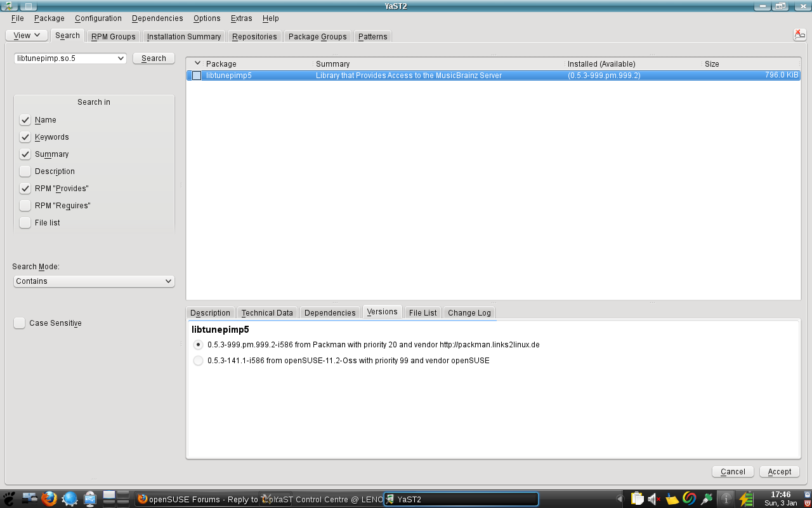
Task: Toggle the RPM "Provides" checkbox
Action: (25, 189)
